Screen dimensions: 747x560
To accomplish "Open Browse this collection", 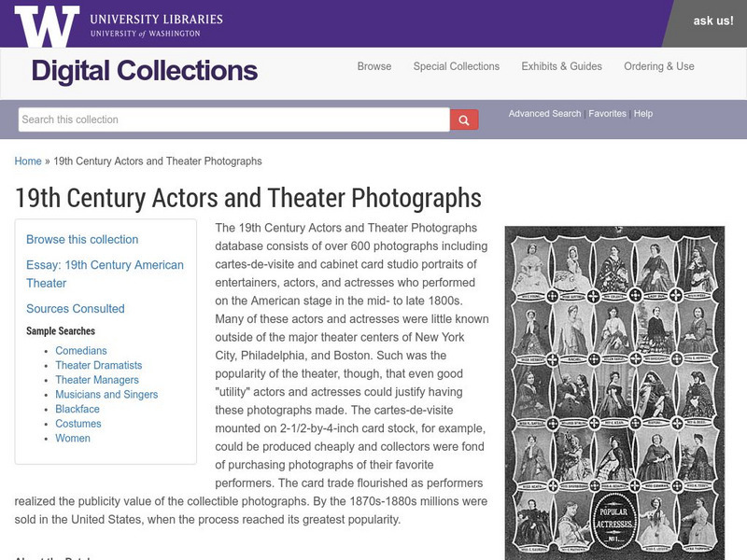I will pyautogui.click(x=84, y=239).
